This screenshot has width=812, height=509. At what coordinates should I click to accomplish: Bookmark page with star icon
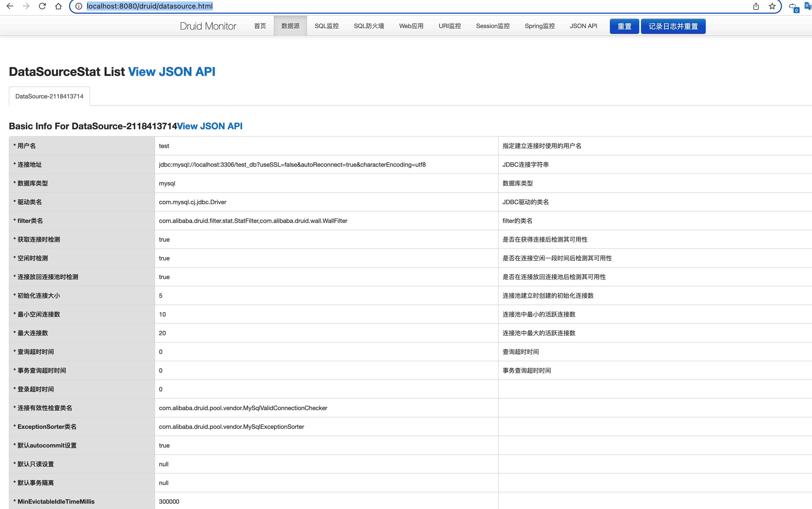coord(772,6)
